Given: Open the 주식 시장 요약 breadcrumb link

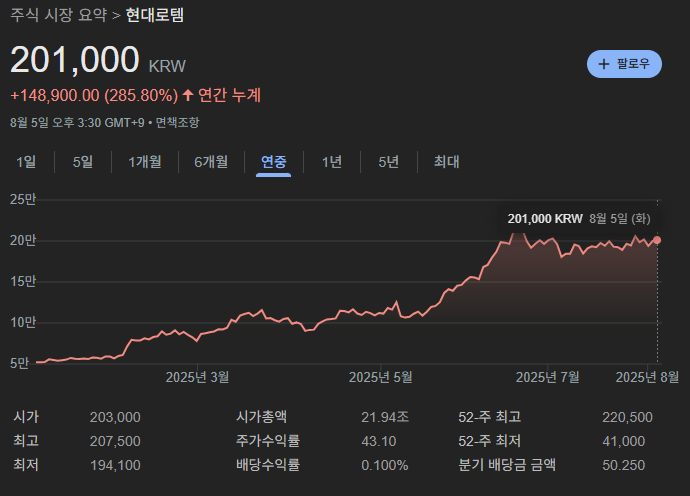Looking at the screenshot, I should [59, 15].
